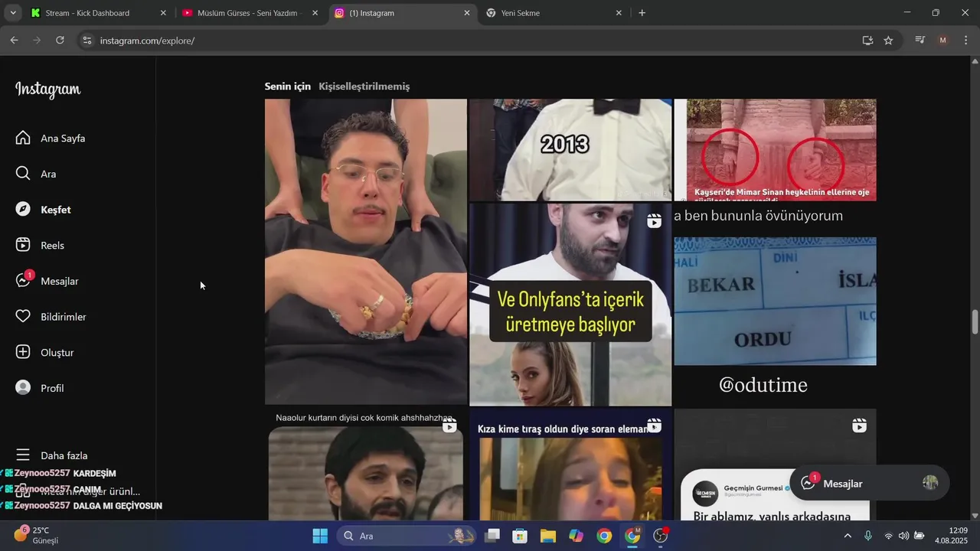This screenshot has height=551, width=980.
Task: Open the tab search dropdown arrow
Action: (12, 13)
